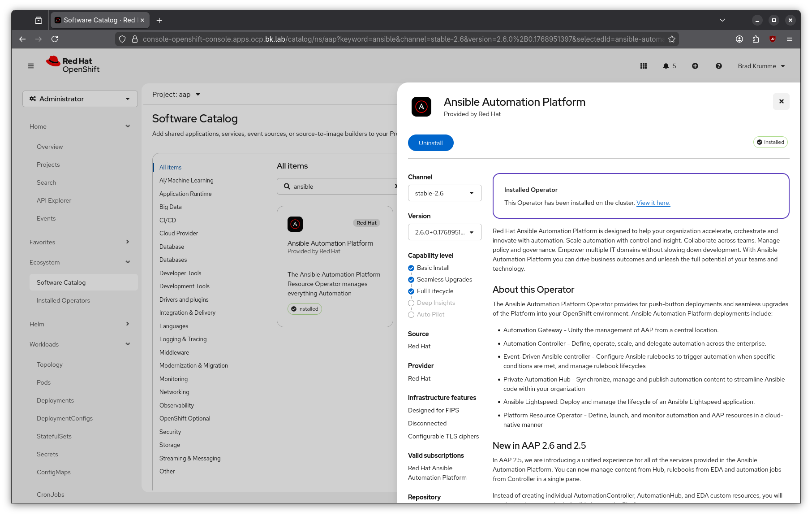The image size is (812, 516).
Task: Click the plus import icon in header
Action: click(695, 66)
